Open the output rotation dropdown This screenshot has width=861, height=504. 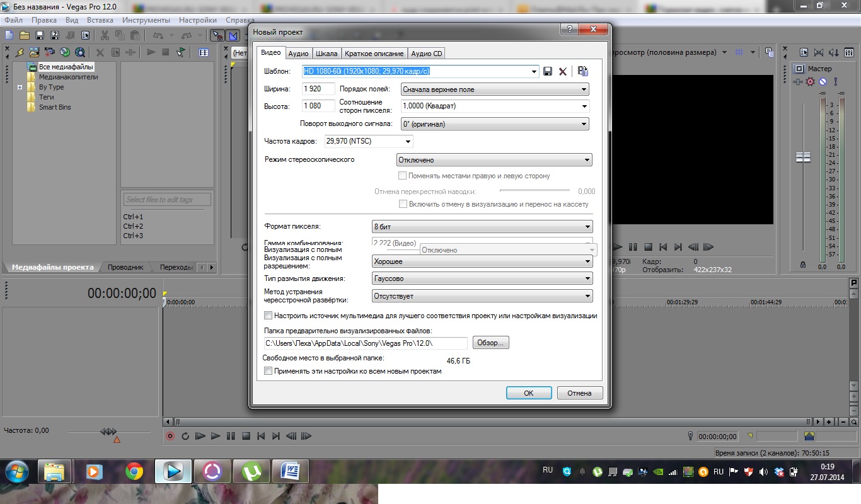pos(495,124)
